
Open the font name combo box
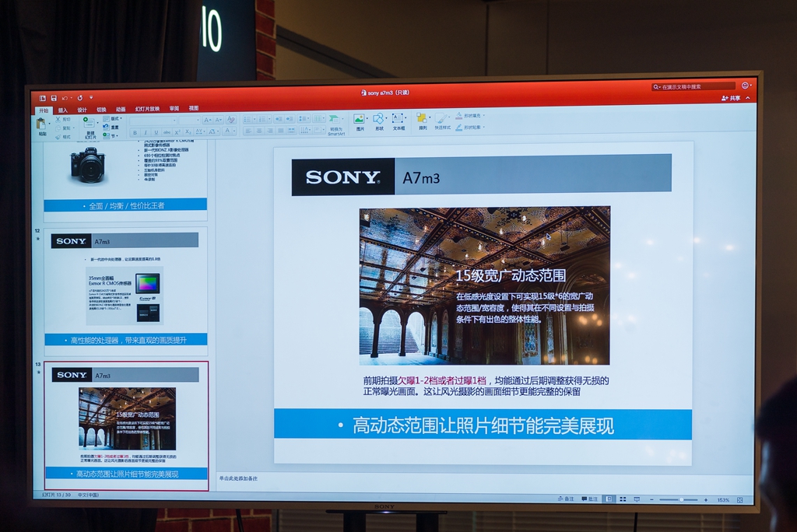pos(153,121)
